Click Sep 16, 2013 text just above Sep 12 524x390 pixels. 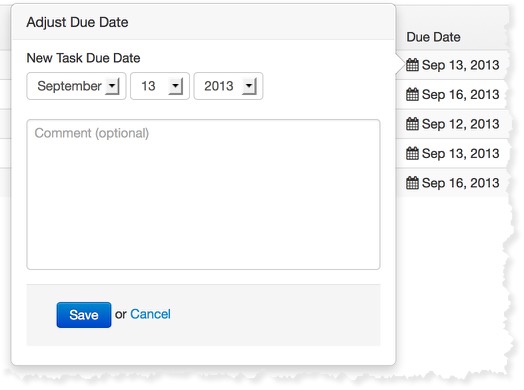click(461, 94)
